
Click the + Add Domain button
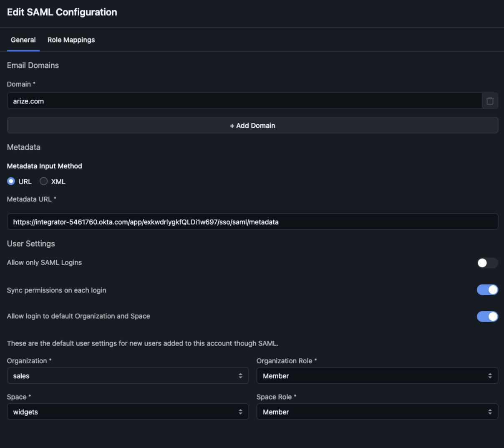coord(252,126)
